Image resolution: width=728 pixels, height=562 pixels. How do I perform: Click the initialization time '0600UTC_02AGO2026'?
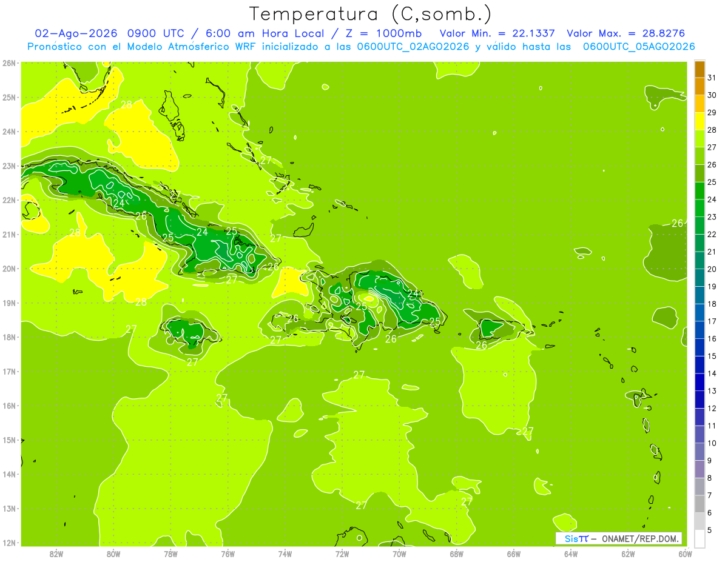(x=413, y=47)
